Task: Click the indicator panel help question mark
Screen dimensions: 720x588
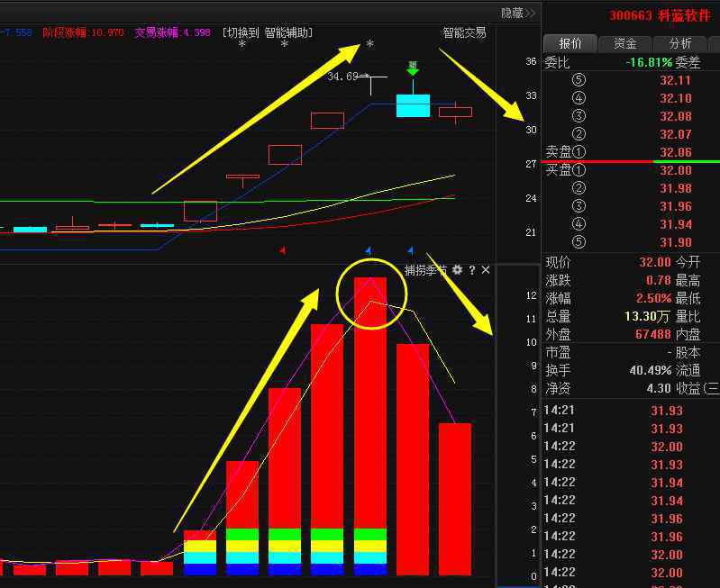Action: pyautogui.click(x=471, y=269)
